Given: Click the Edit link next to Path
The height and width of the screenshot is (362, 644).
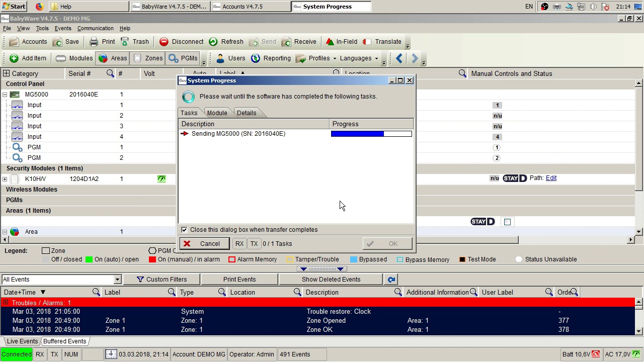Looking at the screenshot, I should point(551,178).
